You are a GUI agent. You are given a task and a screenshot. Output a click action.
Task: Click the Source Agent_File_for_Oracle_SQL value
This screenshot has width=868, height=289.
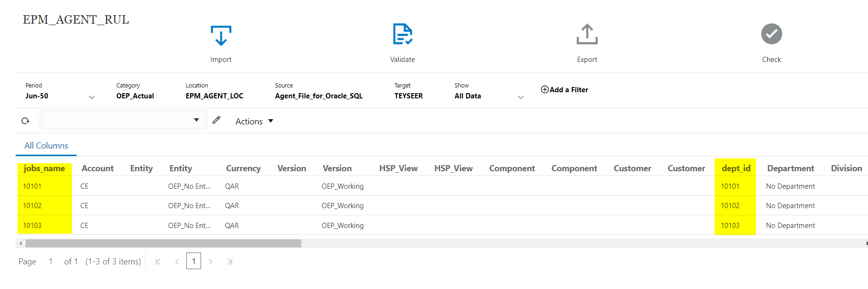pos(319,96)
